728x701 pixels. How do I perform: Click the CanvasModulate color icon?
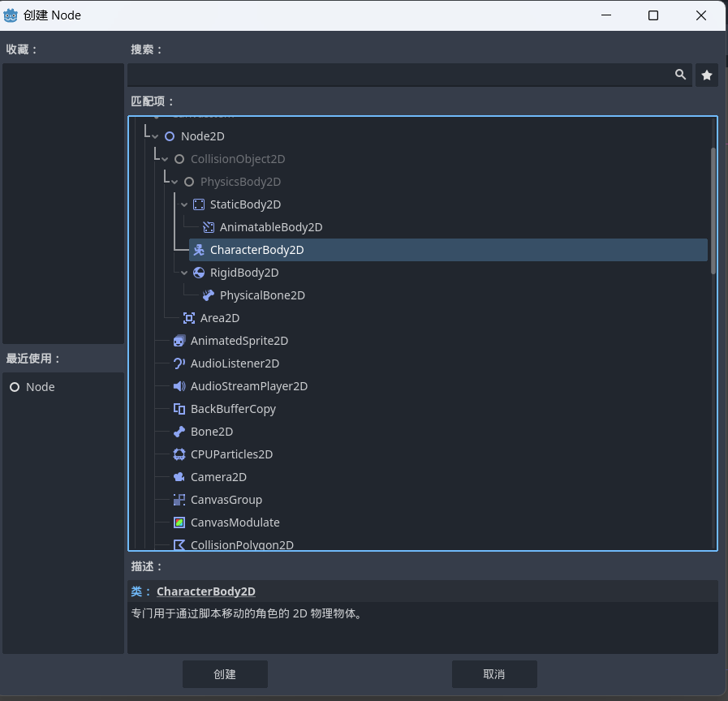click(x=179, y=523)
